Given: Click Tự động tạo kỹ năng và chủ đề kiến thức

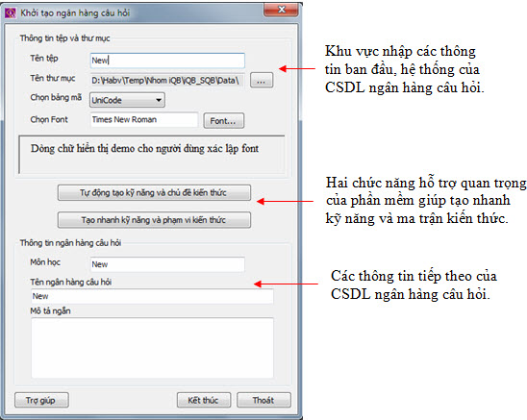Looking at the screenshot, I should (x=154, y=193).
